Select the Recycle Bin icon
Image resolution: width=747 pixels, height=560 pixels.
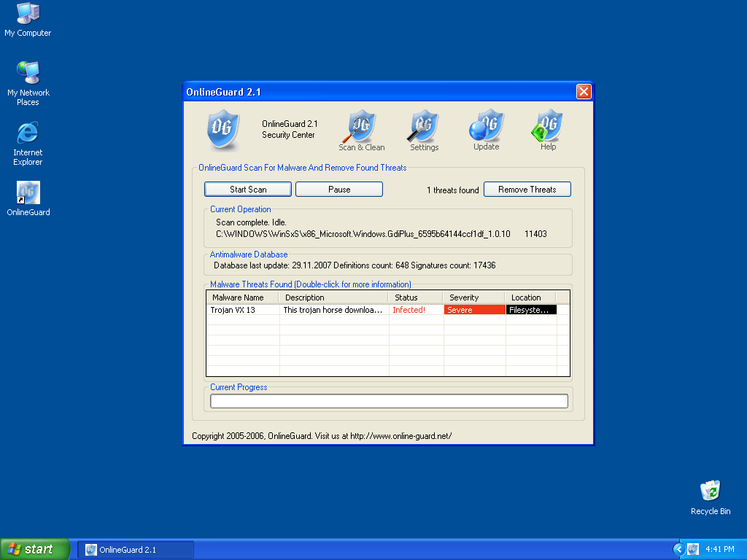[710, 491]
